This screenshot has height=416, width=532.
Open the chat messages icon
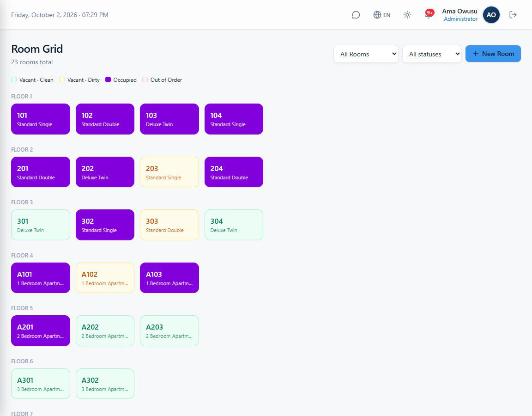click(x=356, y=15)
